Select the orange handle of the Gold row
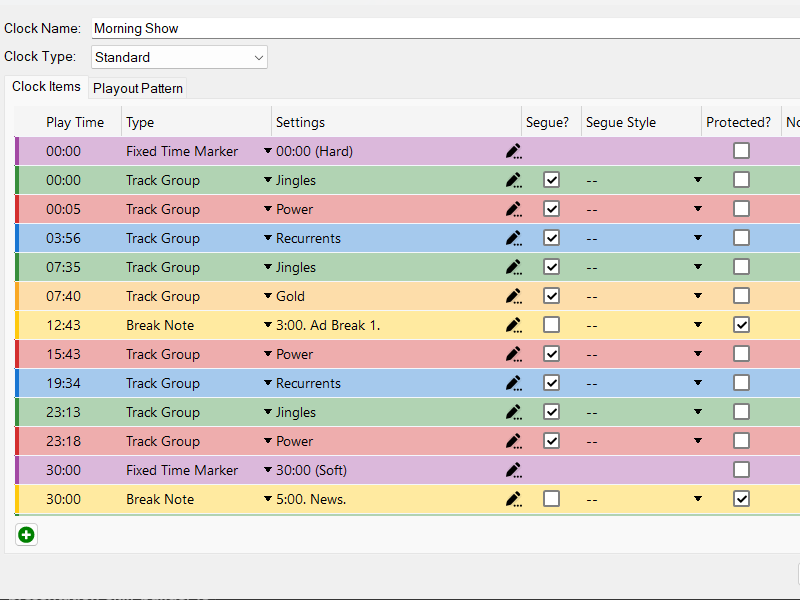Viewport: 800px width, 600px height. coord(17,296)
